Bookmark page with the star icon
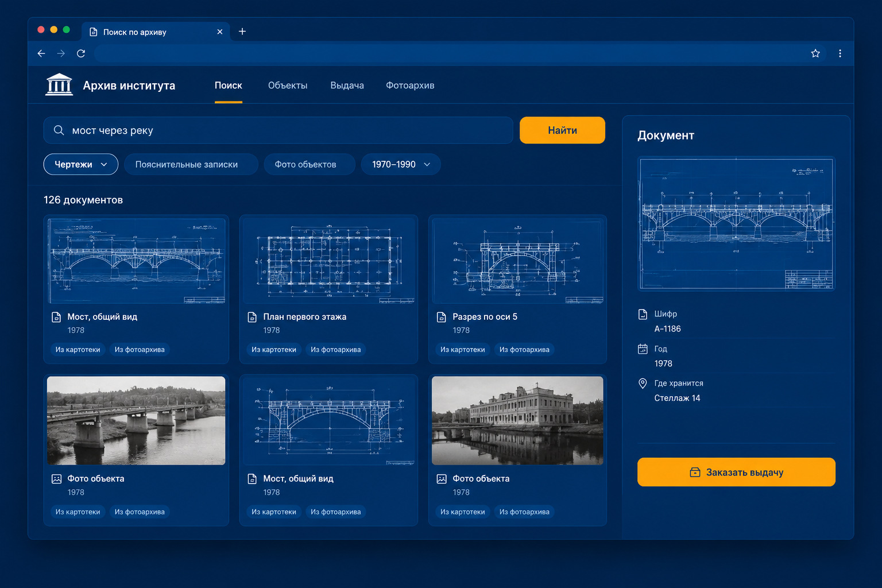The height and width of the screenshot is (588, 882). click(x=815, y=53)
